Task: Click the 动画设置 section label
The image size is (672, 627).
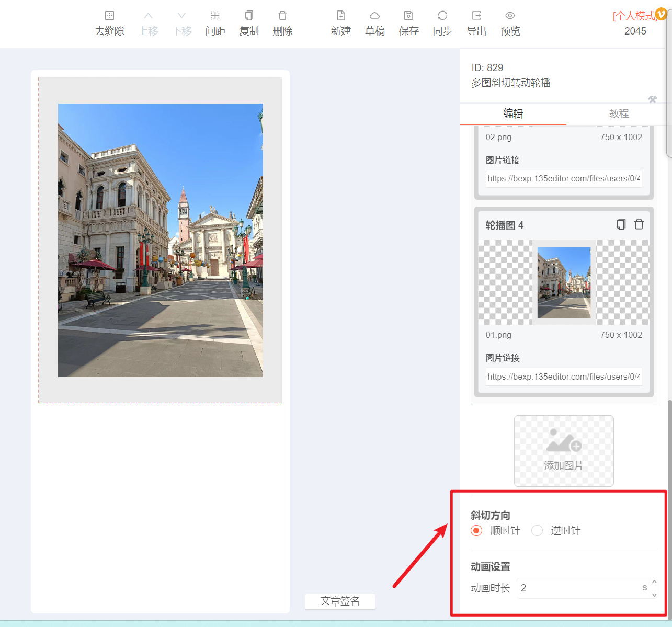Action: click(x=491, y=566)
